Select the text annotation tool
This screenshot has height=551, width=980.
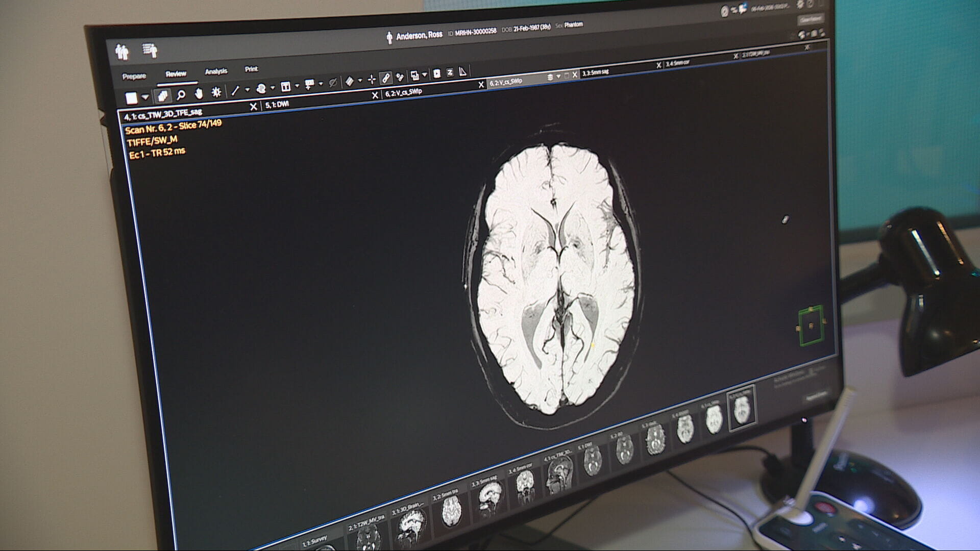coord(287,86)
